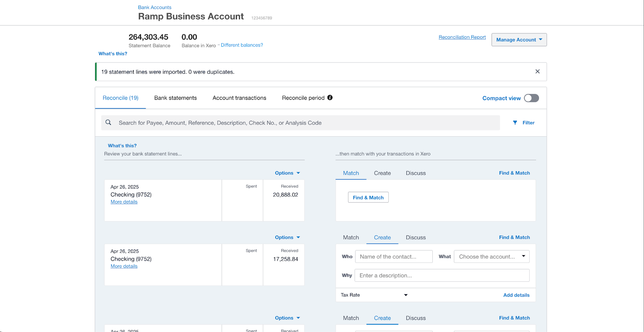Select Match tab for the 20,888.02 line
Viewport: 644px width, 332px height.
pyautogui.click(x=351, y=173)
